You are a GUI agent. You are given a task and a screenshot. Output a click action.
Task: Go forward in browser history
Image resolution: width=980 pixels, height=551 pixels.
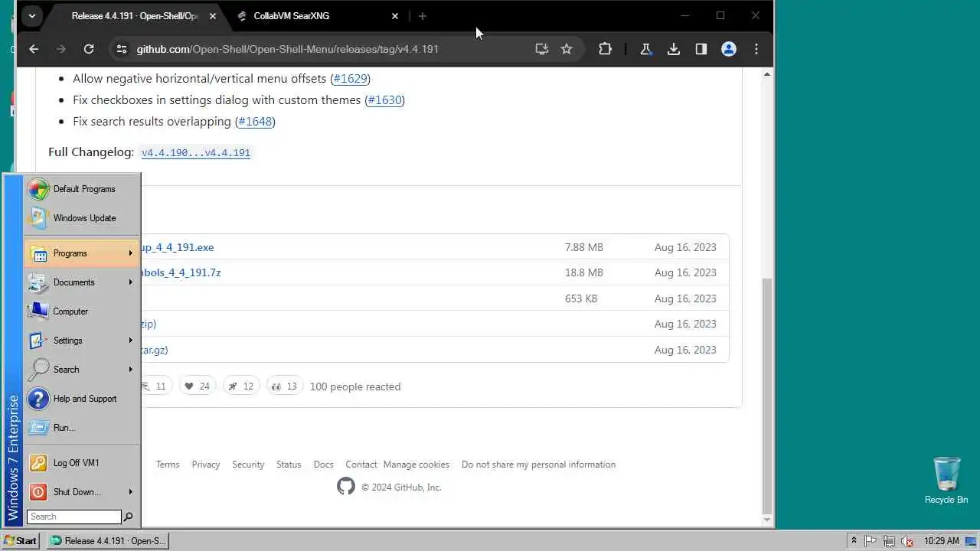pyautogui.click(x=61, y=49)
